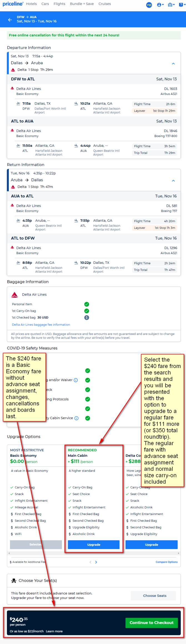
Task: Click the Personal Item green checkmark
Action: pyautogui.click(x=87, y=304)
